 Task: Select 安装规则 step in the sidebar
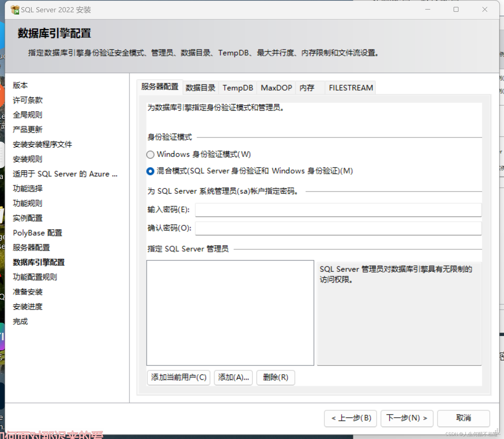point(28,159)
